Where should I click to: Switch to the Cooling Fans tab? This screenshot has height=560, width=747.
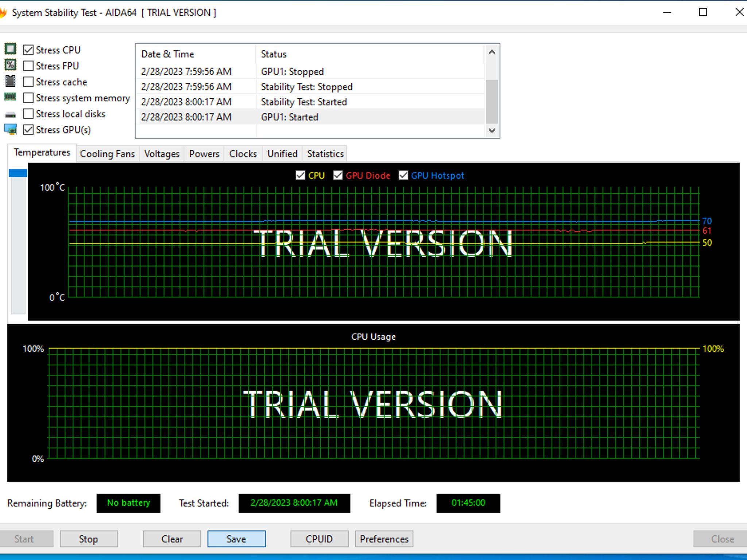pyautogui.click(x=107, y=154)
